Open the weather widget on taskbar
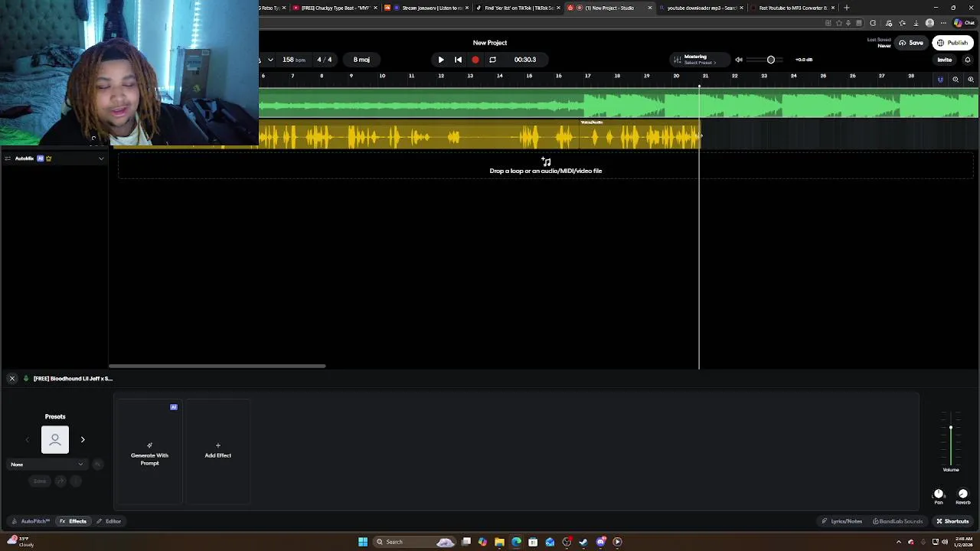980x551 pixels. tap(20, 541)
